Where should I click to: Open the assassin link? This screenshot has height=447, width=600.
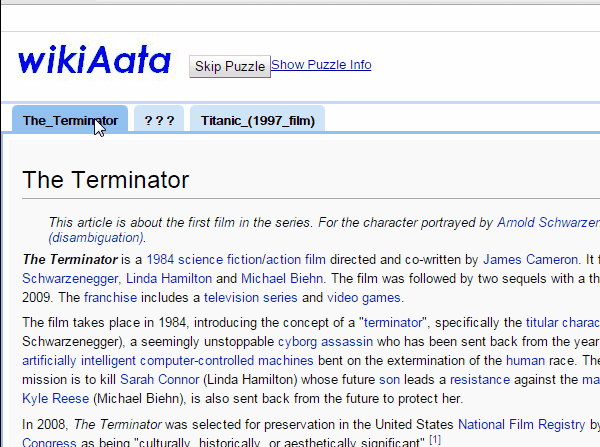[347, 341]
